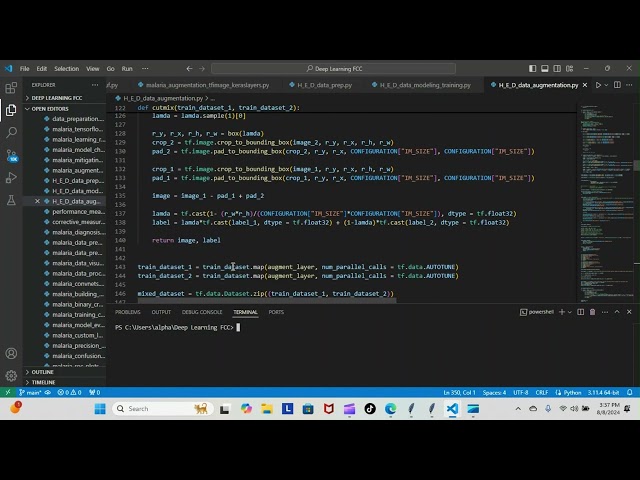Open the terminal launch profile dropdown
640x480 pixels.
[569, 312]
